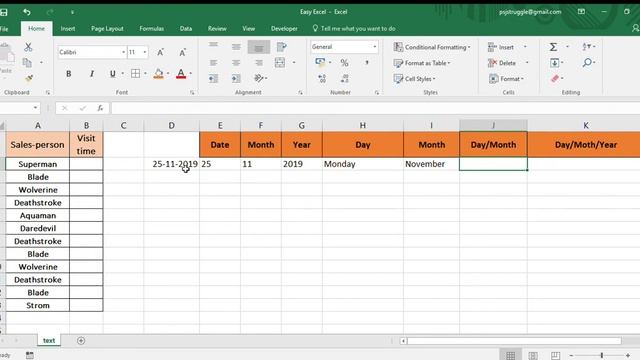The image size is (640, 360).
Task: Click the Orientation text angle icon
Action: coord(259,78)
